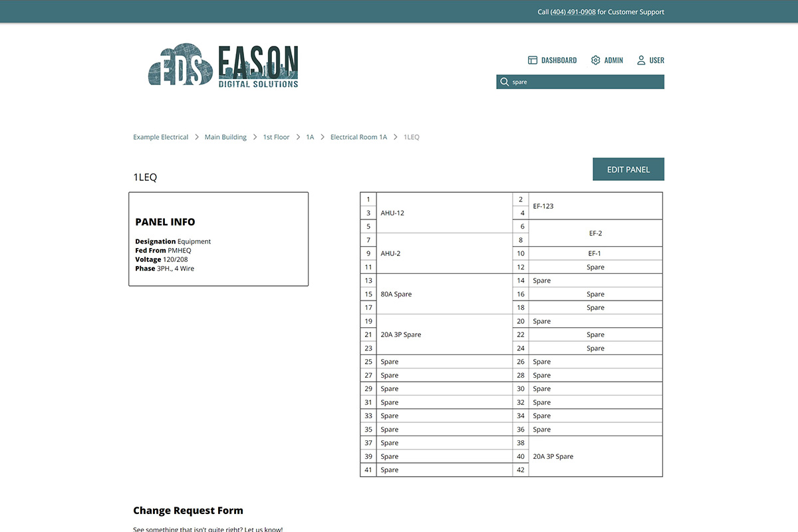Click in the search field containing 'spare'
The width and height of the screenshot is (798, 532).
click(585, 82)
